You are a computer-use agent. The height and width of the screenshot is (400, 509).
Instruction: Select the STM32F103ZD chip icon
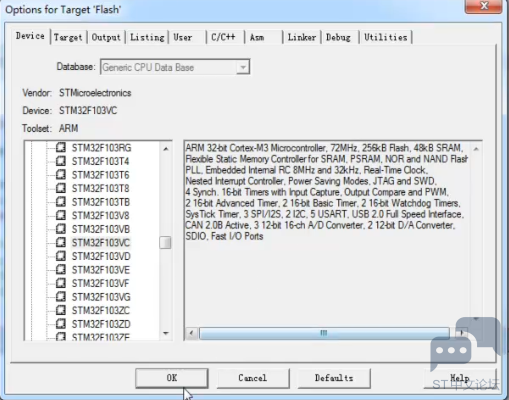click(x=61, y=324)
